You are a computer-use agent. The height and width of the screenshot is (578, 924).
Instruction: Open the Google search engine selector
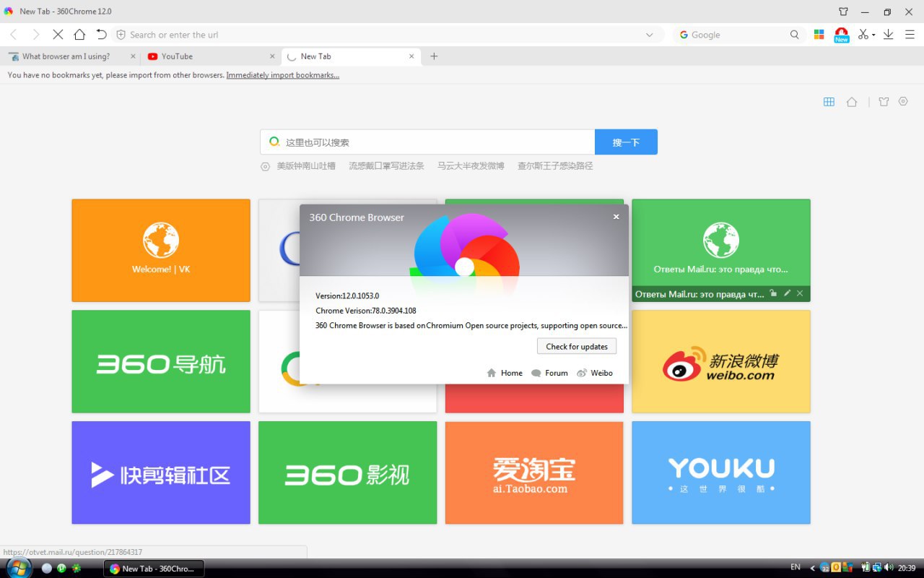coord(684,35)
